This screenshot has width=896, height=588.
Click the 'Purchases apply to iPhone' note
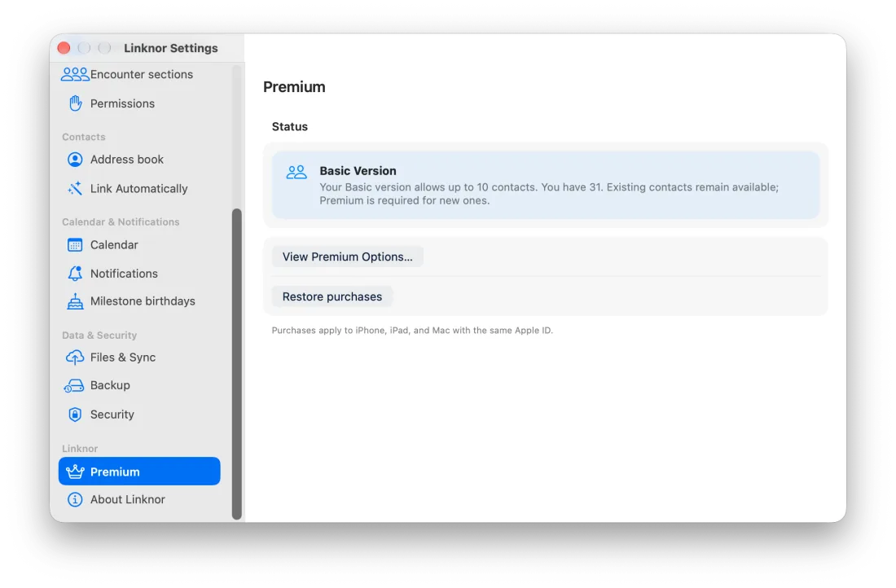[412, 331]
